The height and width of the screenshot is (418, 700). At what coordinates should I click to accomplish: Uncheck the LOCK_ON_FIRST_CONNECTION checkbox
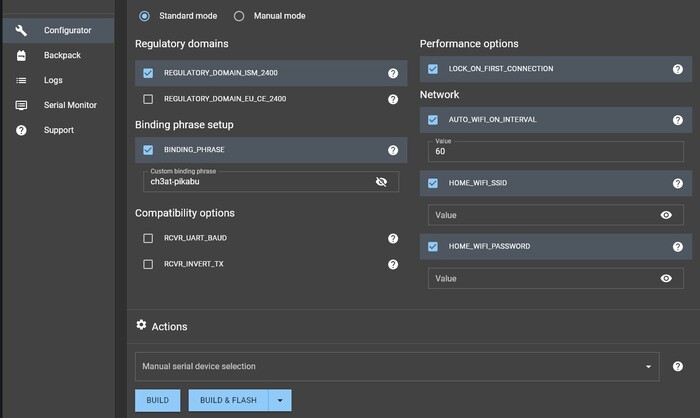433,69
